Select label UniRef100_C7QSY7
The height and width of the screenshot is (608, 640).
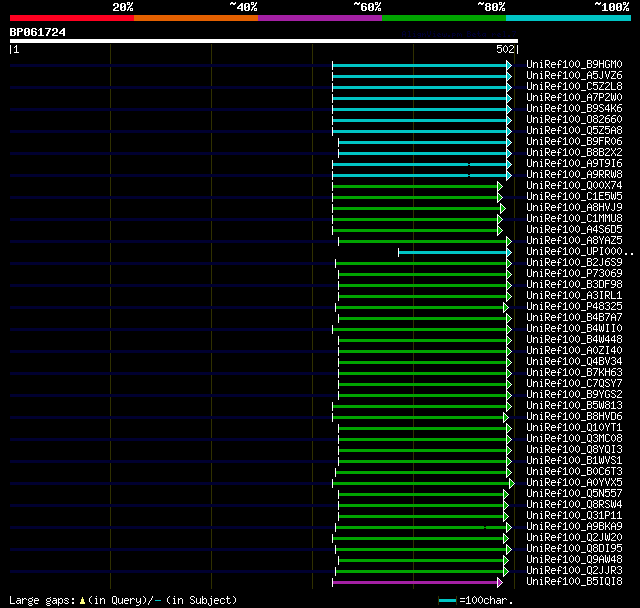(x=574, y=384)
